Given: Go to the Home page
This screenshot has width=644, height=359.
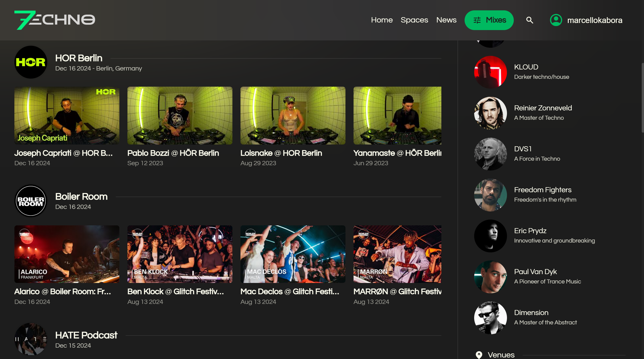Looking at the screenshot, I should (x=382, y=20).
